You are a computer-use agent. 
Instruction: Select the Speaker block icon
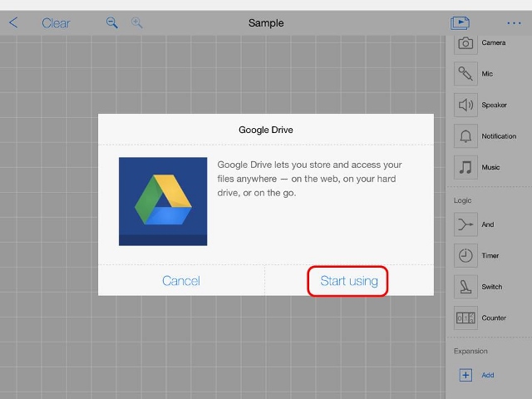[x=465, y=105]
